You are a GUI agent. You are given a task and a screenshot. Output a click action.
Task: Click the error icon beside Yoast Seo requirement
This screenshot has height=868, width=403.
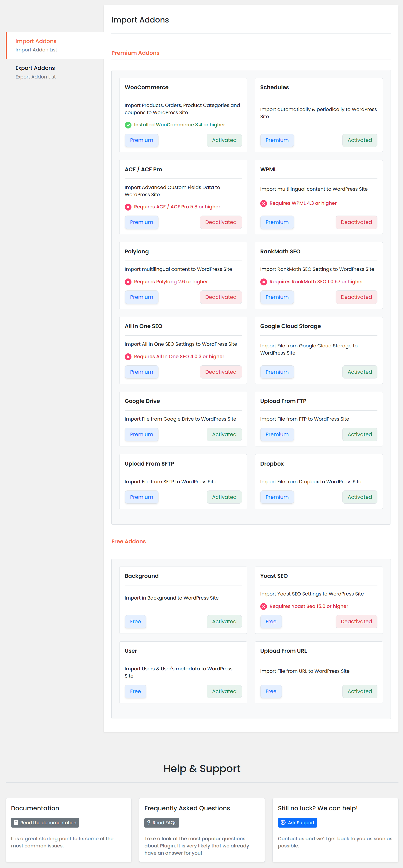[x=264, y=606]
